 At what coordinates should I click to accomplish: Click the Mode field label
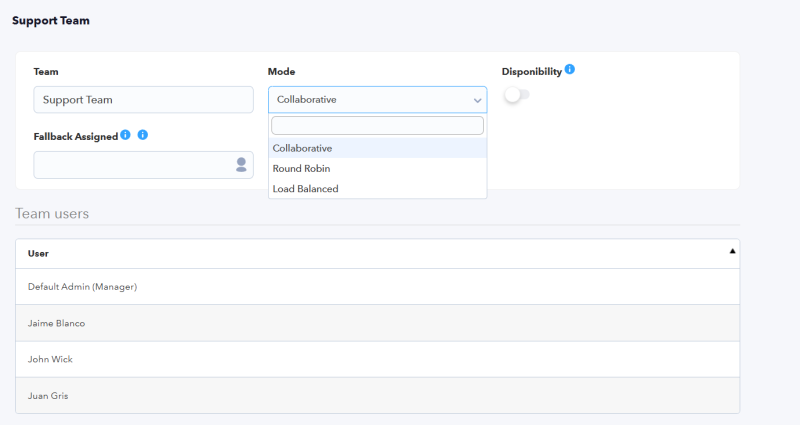(282, 71)
